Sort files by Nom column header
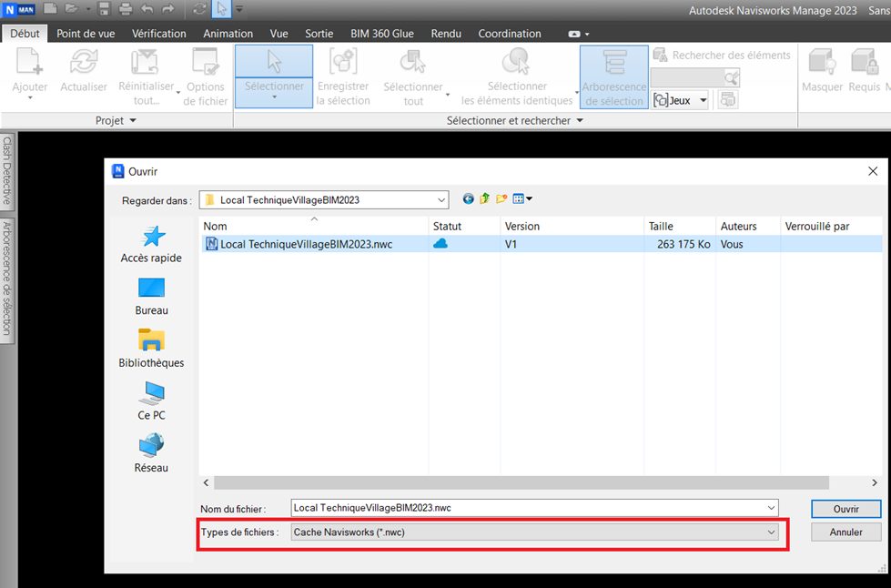This screenshot has height=588, width=891. pos(314,226)
